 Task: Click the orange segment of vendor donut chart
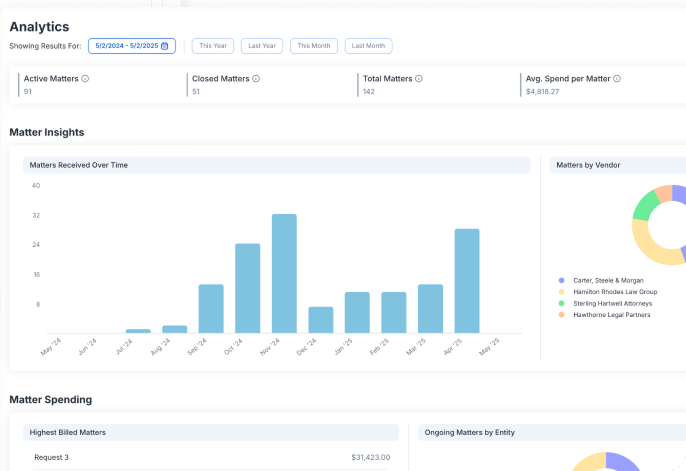pyautogui.click(x=664, y=194)
